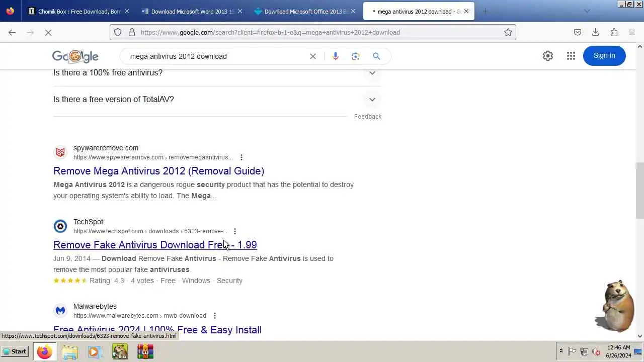The image size is (644, 362).
Task: Open Remove Fake Antivirus Download result
Action: (x=155, y=245)
